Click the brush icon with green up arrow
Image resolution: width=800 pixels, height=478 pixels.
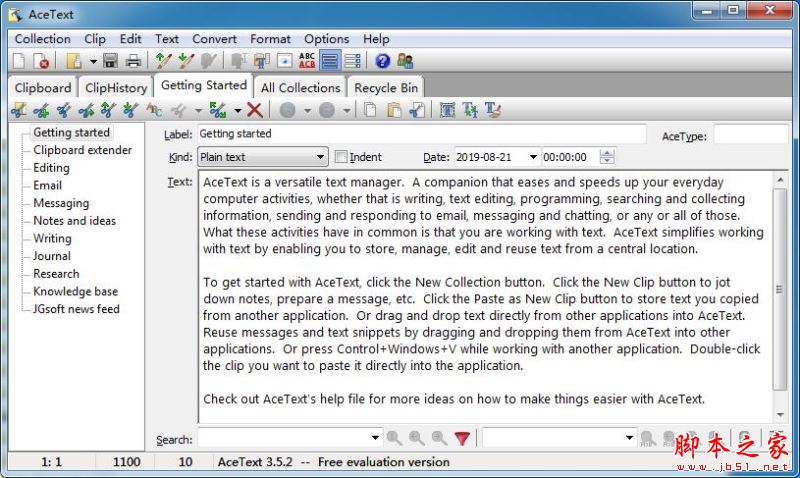tap(163, 61)
